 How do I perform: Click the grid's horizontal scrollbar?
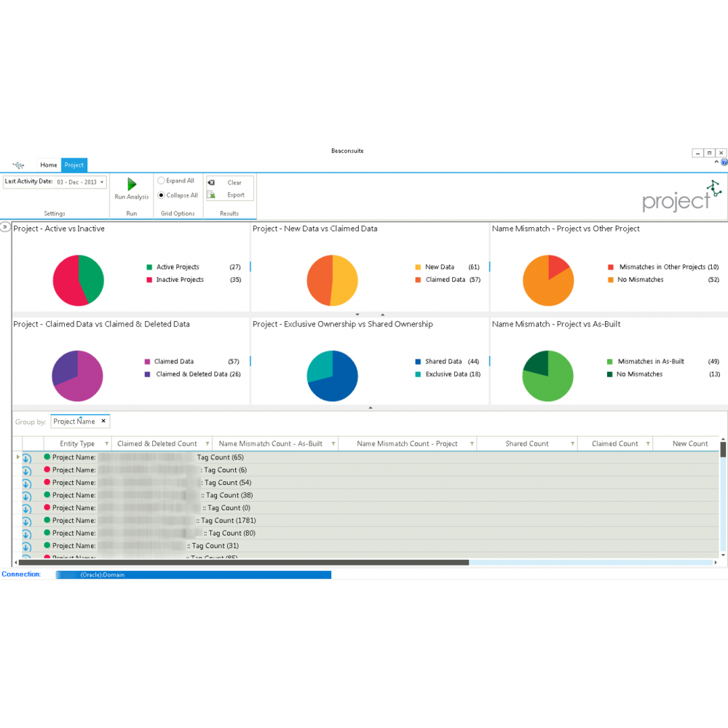coord(244,562)
